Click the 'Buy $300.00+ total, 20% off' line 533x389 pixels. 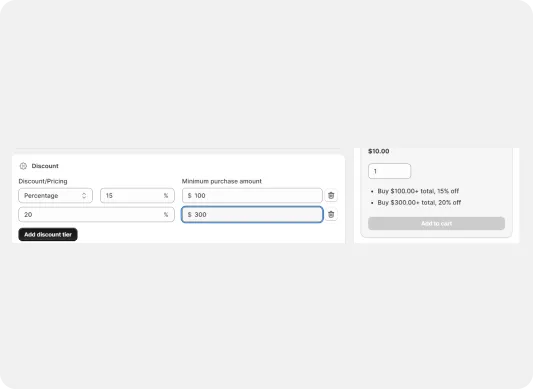click(x=419, y=203)
